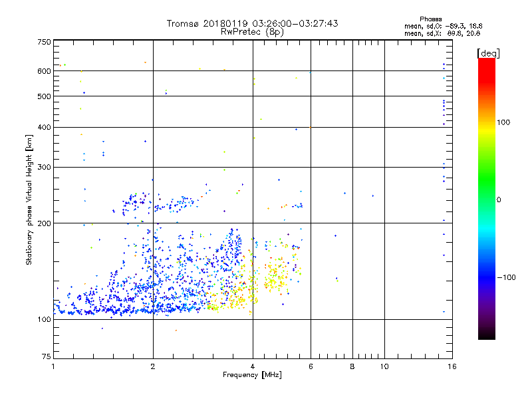Click the x-axis tick label '6'

(x=311, y=366)
